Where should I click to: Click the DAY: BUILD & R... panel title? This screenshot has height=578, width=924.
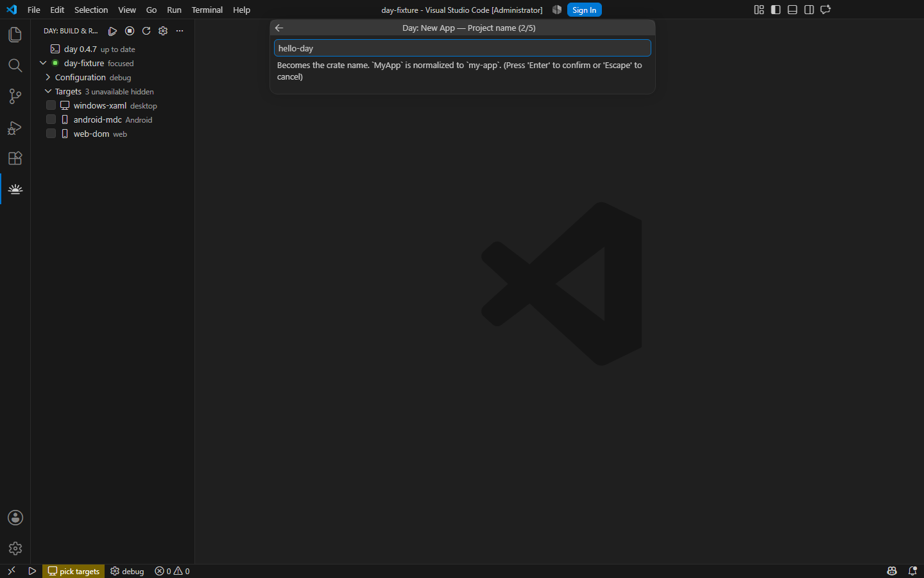[x=71, y=31]
